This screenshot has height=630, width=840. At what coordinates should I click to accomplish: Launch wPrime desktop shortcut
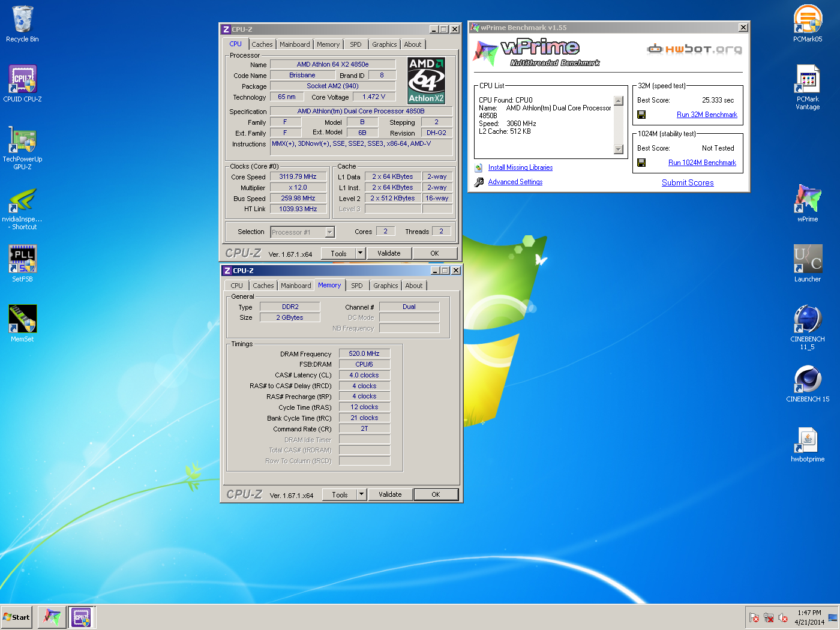[x=808, y=203]
